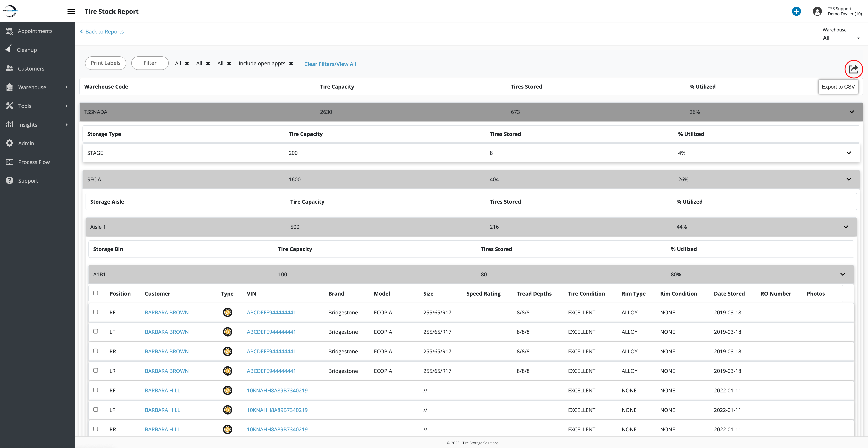Toggle the hamburger menu icon
The height and width of the screenshot is (448, 868).
click(71, 11)
